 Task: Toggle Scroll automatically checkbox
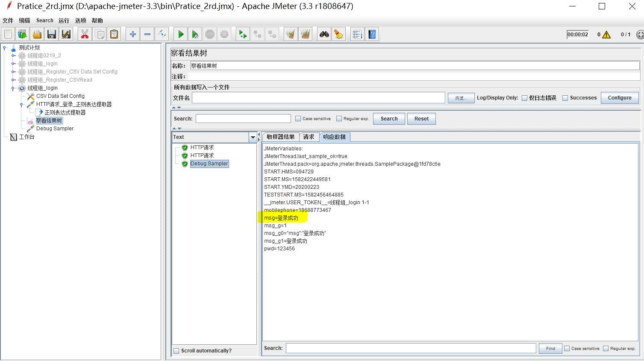[x=176, y=351]
